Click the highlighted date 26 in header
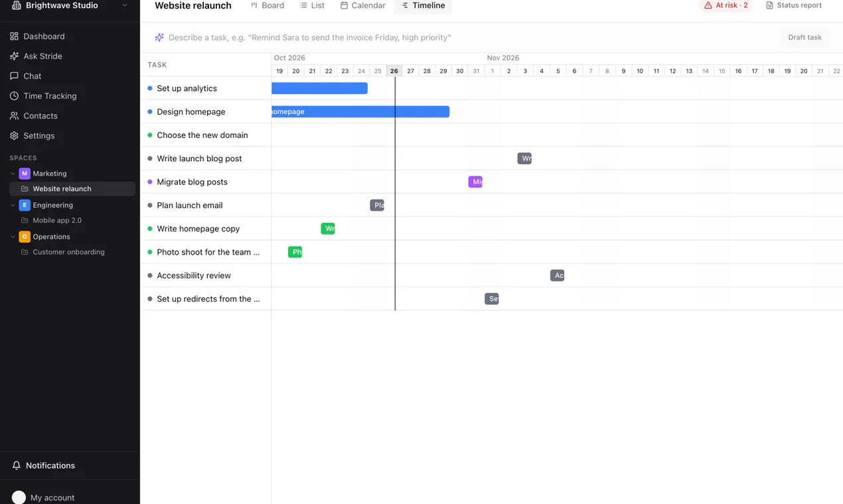Viewport: 843px width, 504px height. [394, 71]
